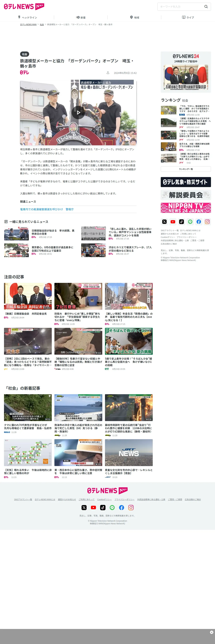Play the 日テレNEWS24 live stream
The width and height of the screenshot is (215, 644).
[x=186, y=77]
